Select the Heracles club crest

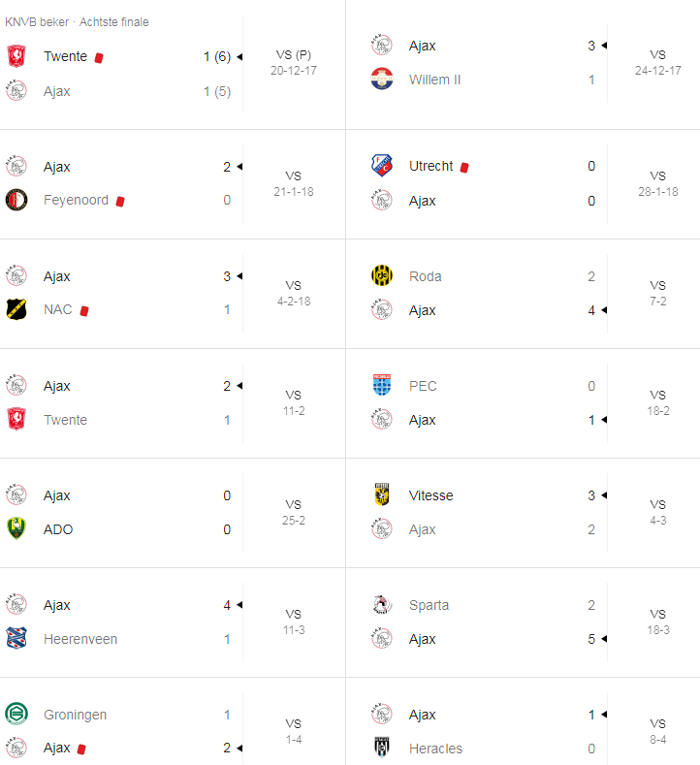pos(382,749)
